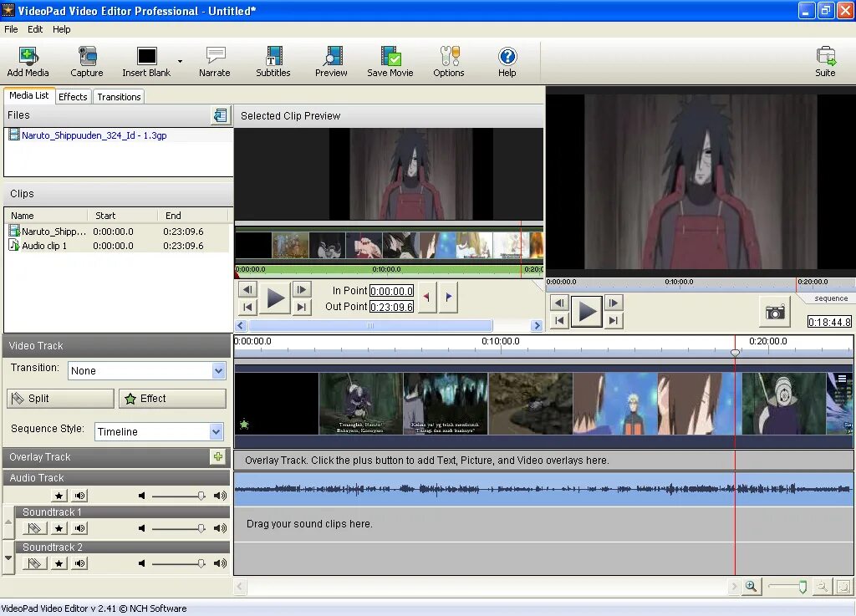Screen dimensions: 856x616
Task: Click the Out Point time field
Action: 391,307
